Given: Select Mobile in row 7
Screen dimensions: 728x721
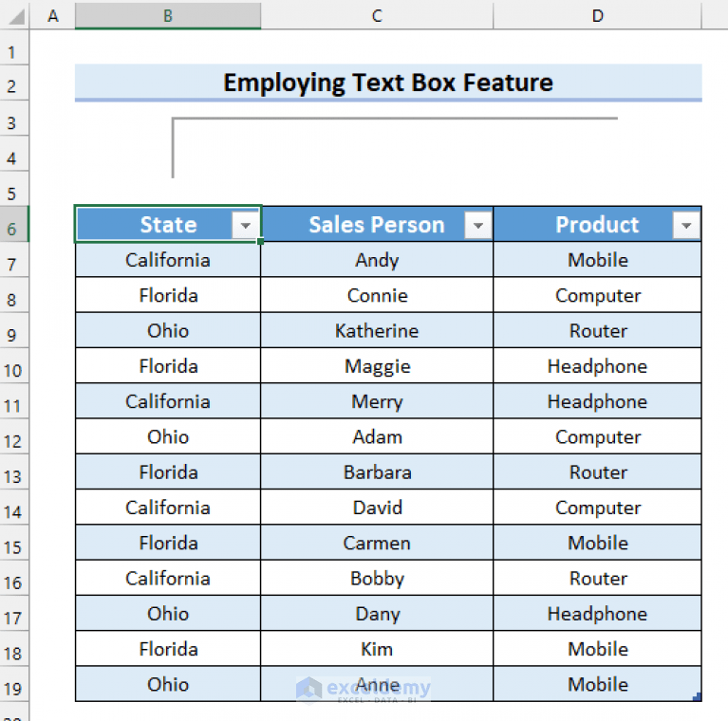Looking at the screenshot, I should point(598,260).
